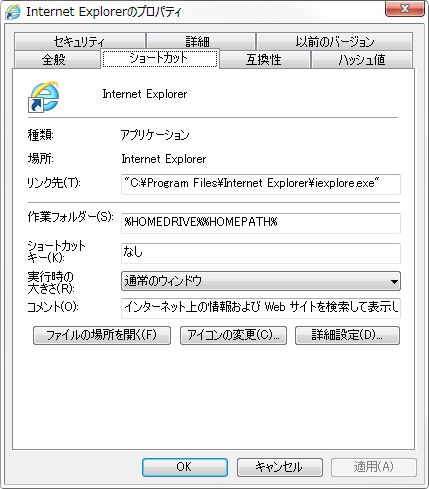Select the ショートカット tab
The image size is (429, 489).
160,58
